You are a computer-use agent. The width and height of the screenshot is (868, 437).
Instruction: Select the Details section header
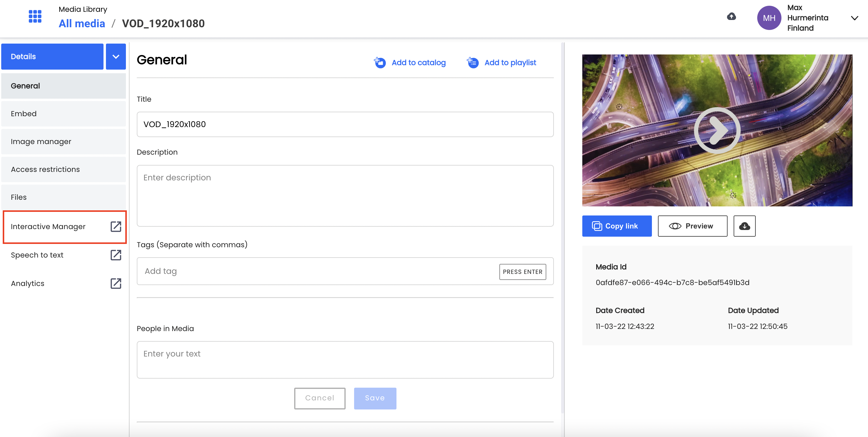point(52,57)
